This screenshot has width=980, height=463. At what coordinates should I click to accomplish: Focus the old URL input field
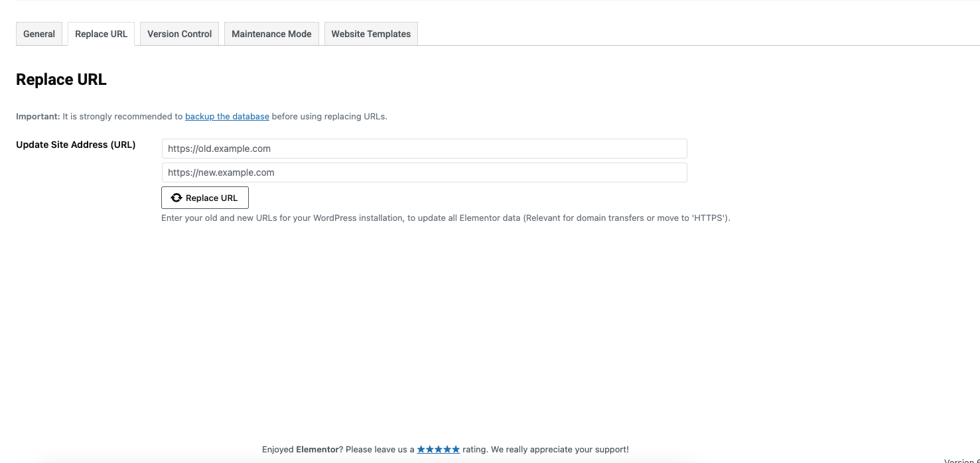point(424,149)
